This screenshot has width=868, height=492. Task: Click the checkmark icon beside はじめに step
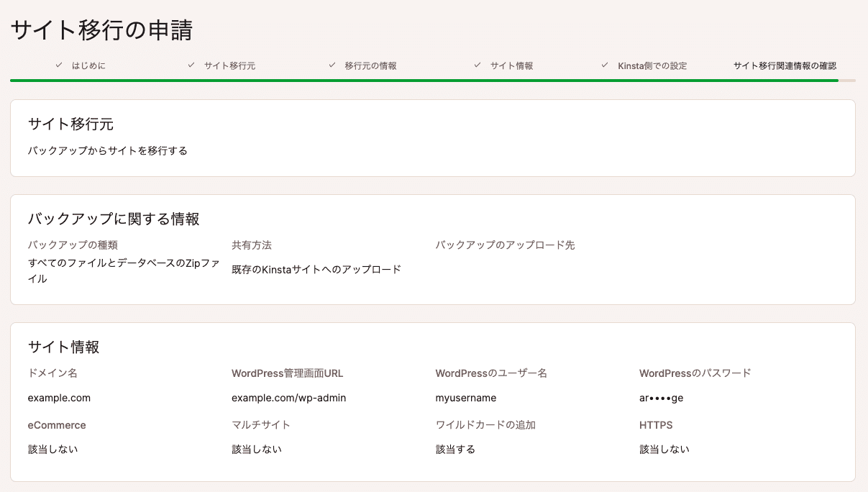click(x=58, y=65)
